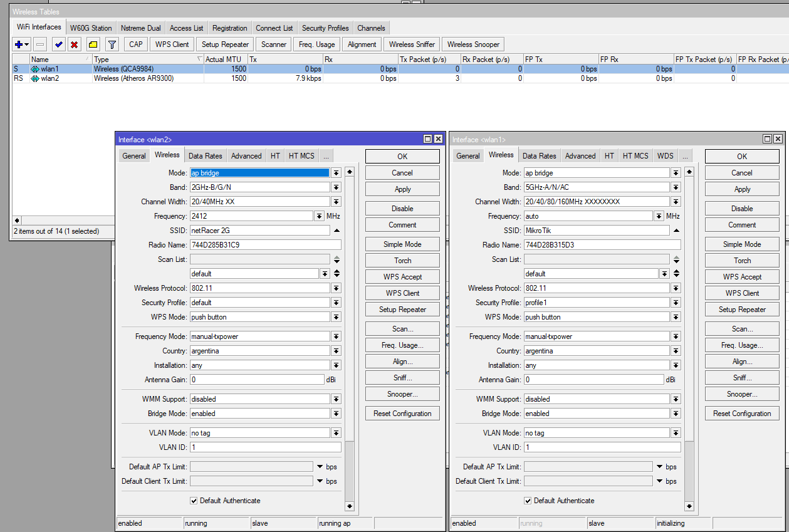Open the Band dropdown in wlan2 dialog
The height and width of the screenshot is (532, 789).
337,187
